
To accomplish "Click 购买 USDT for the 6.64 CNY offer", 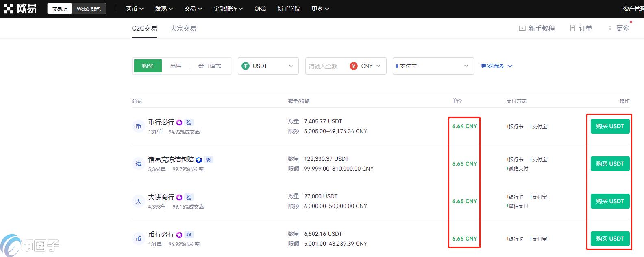I will [x=609, y=126].
